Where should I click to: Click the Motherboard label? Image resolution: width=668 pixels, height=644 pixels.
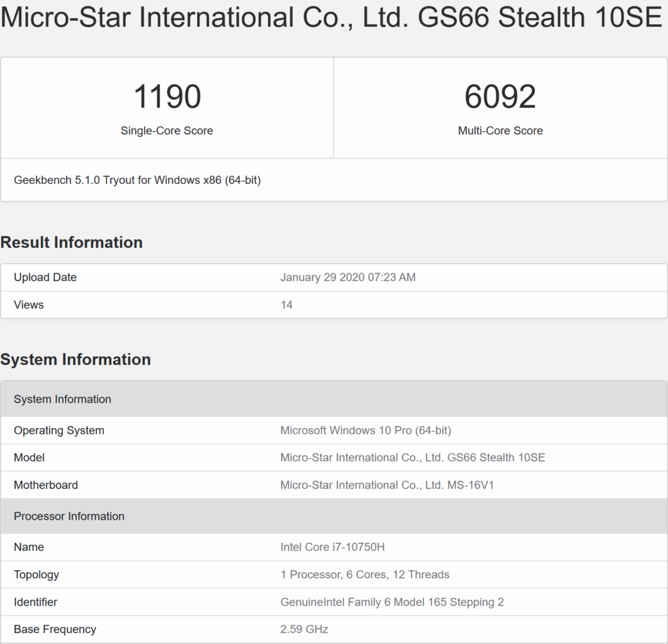point(46,485)
